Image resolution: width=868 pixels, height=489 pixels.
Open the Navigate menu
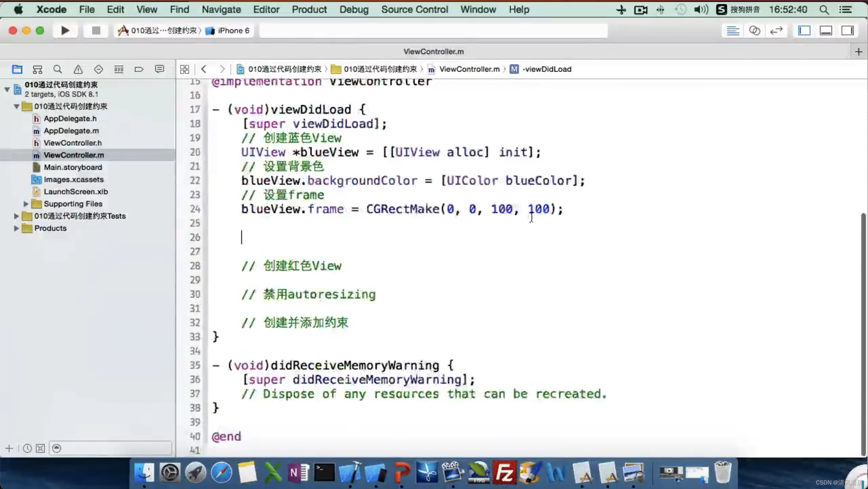(x=221, y=9)
